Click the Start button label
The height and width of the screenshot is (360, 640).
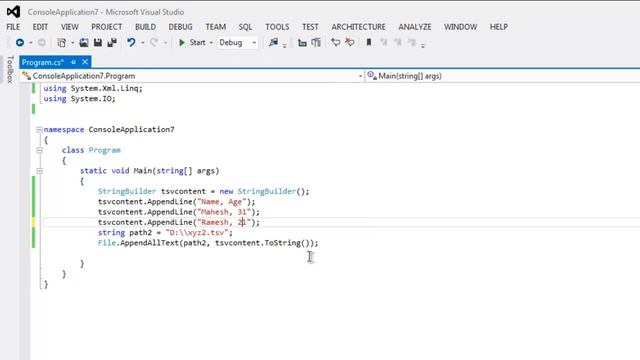click(198, 42)
